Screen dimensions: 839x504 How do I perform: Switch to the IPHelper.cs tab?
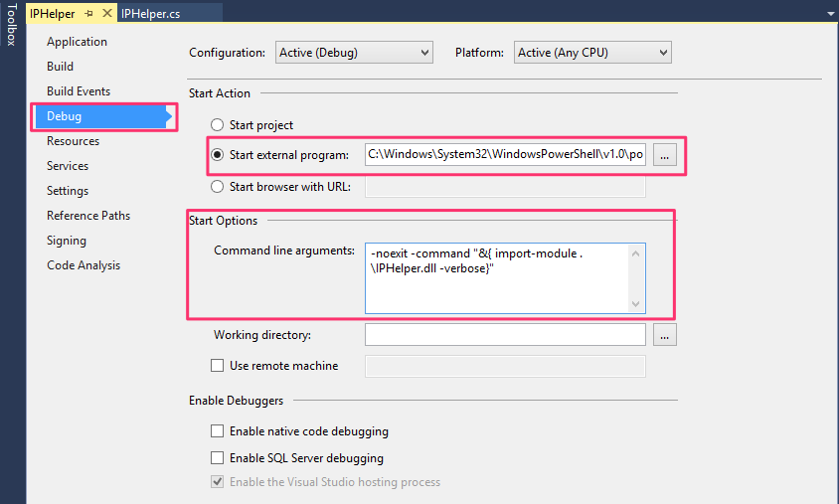point(150,14)
